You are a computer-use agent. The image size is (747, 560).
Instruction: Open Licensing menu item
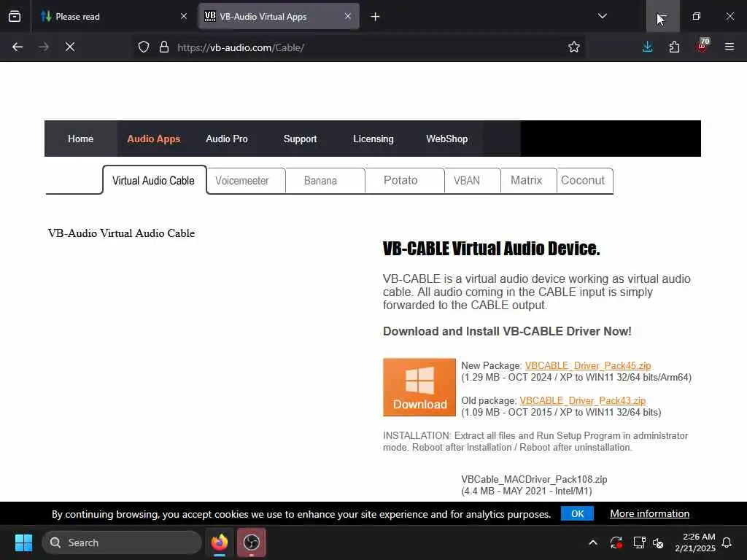click(373, 139)
